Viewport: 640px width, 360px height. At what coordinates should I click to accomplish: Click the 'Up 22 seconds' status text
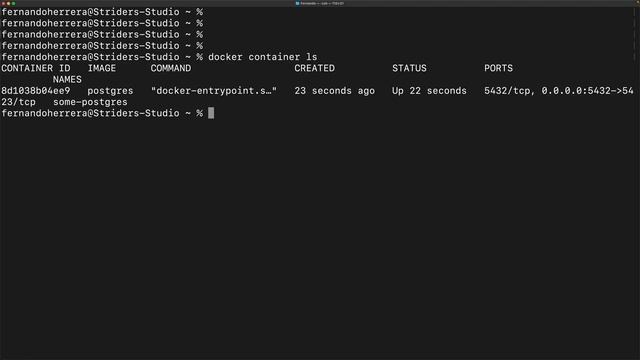coord(429,91)
